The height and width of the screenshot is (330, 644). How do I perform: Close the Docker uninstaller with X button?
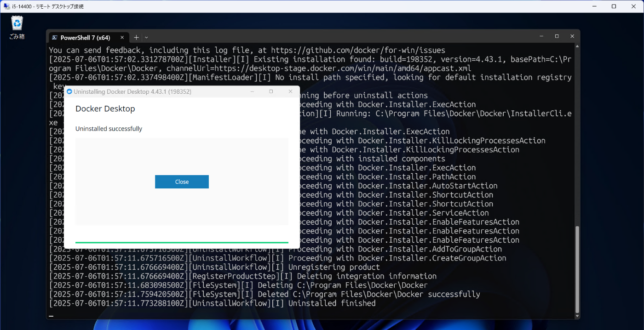pos(290,91)
